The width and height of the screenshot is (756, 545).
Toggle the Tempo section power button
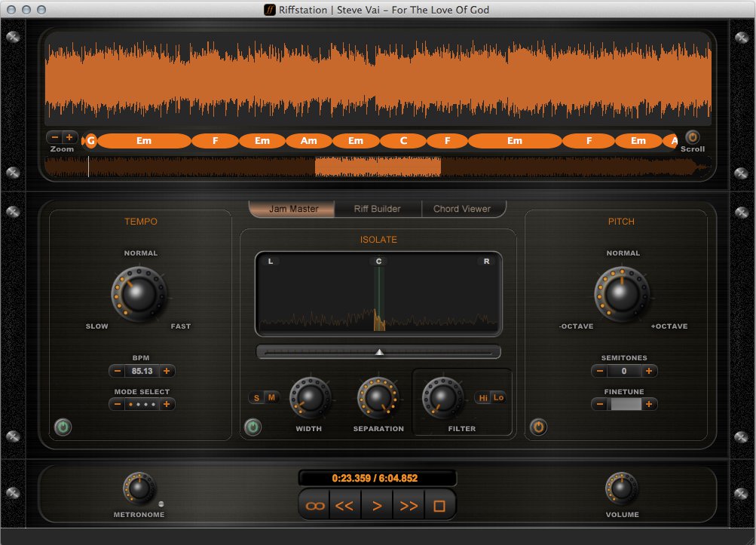tap(63, 427)
